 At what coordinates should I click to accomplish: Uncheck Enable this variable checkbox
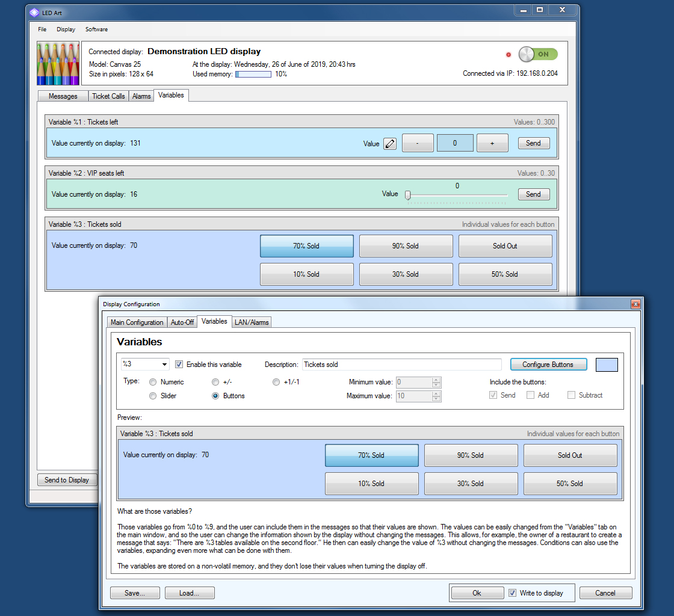pyautogui.click(x=179, y=365)
